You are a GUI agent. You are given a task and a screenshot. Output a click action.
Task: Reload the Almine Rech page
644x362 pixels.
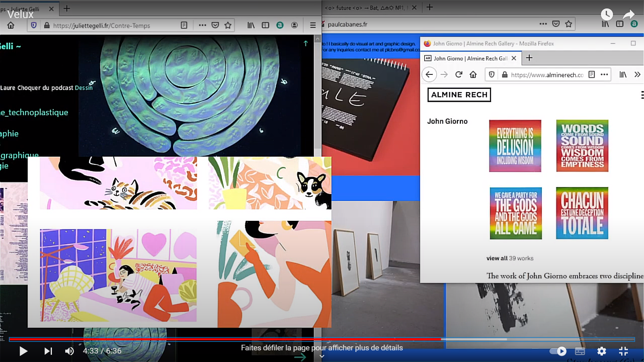click(x=458, y=74)
